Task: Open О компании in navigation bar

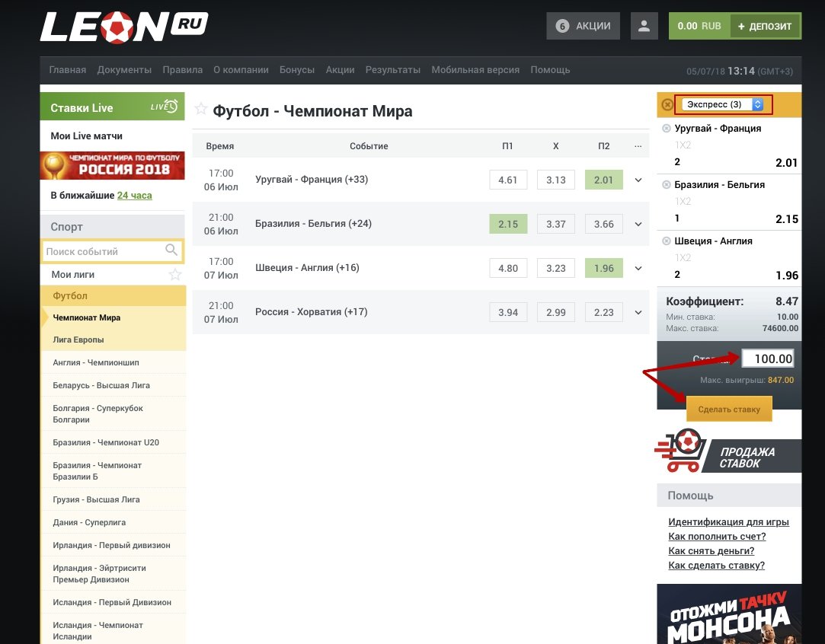Action: point(241,70)
